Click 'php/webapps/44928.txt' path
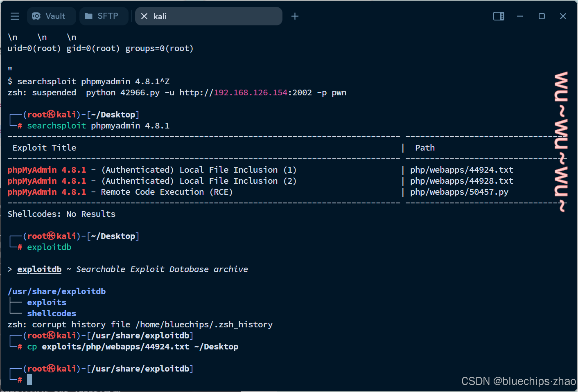This screenshot has height=392, width=578. tap(462, 181)
